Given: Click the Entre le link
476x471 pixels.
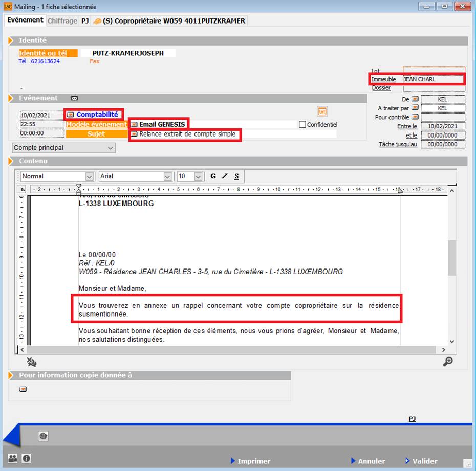Looking at the screenshot, I should tap(407, 126).
